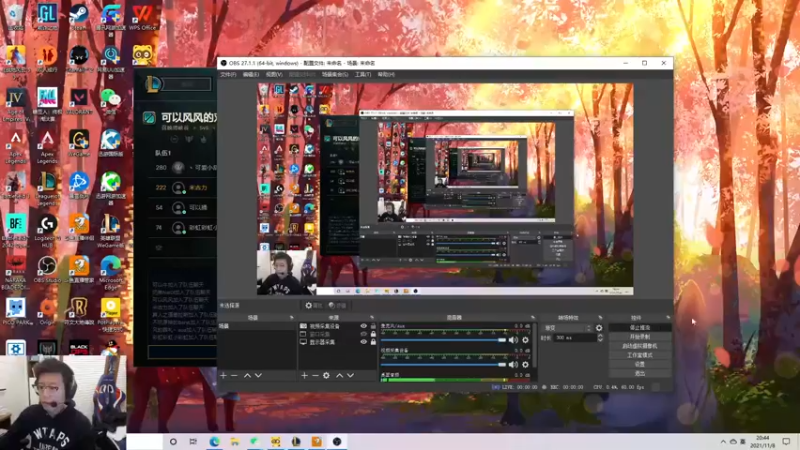Add a new scene with the plus icon
This screenshot has height=450, width=800.
[223, 376]
